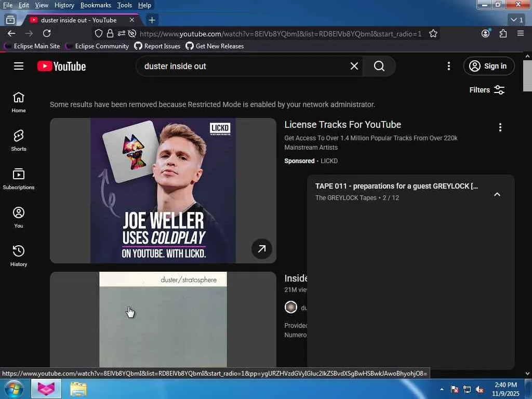The image size is (532, 399).
Task: Open 'License Tracks For YouTube' ad title
Action: 343,125
